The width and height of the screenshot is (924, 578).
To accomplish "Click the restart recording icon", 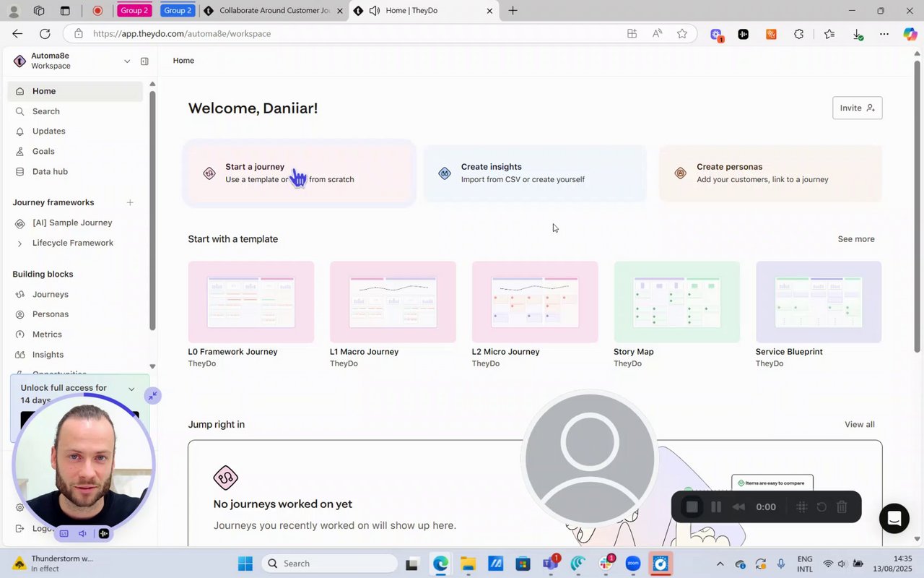I will (x=821, y=507).
